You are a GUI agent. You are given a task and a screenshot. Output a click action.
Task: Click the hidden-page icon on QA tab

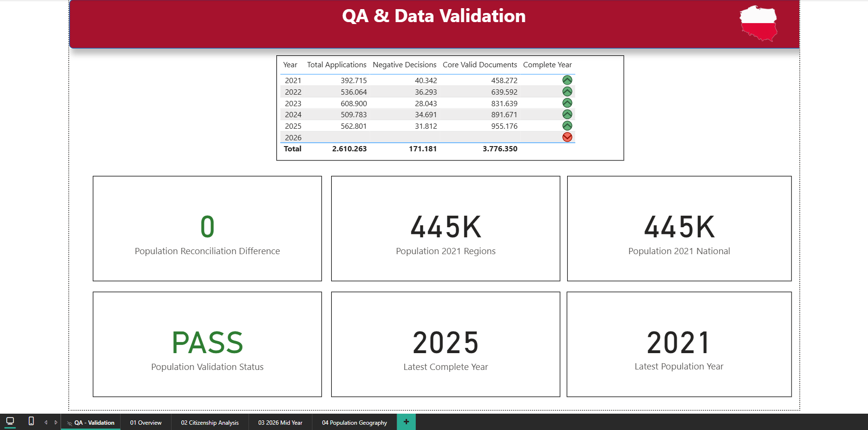click(x=70, y=423)
